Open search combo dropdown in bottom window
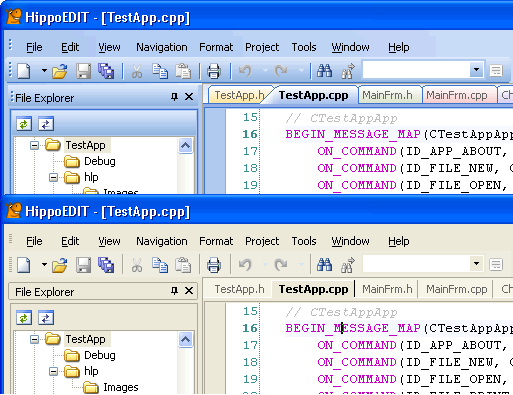Viewport: 513px width, 395px height. (x=476, y=264)
